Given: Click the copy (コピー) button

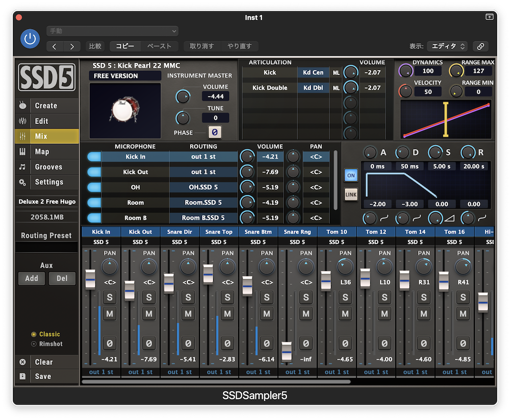Looking at the screenshot, I should (x=125, y=46).
